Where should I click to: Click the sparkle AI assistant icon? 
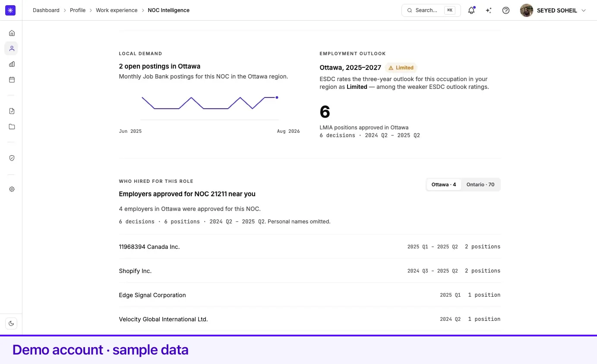click(x=489, y=10)
